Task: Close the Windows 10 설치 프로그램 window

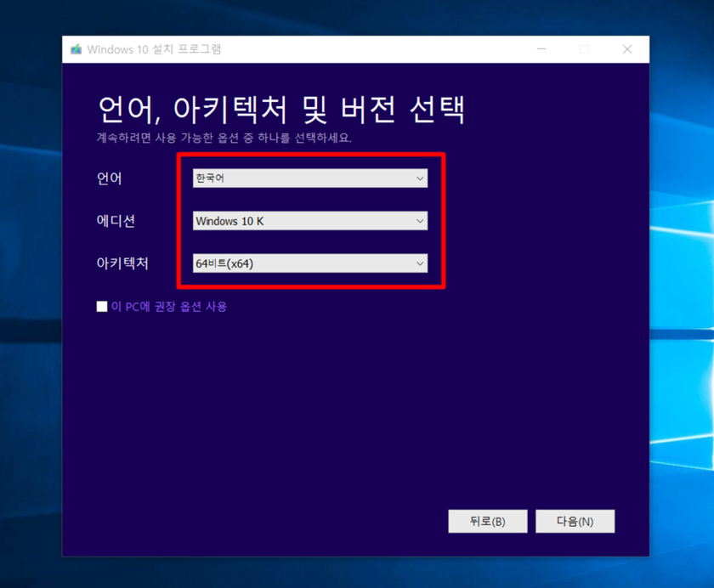Action: (x=627, y=49)
